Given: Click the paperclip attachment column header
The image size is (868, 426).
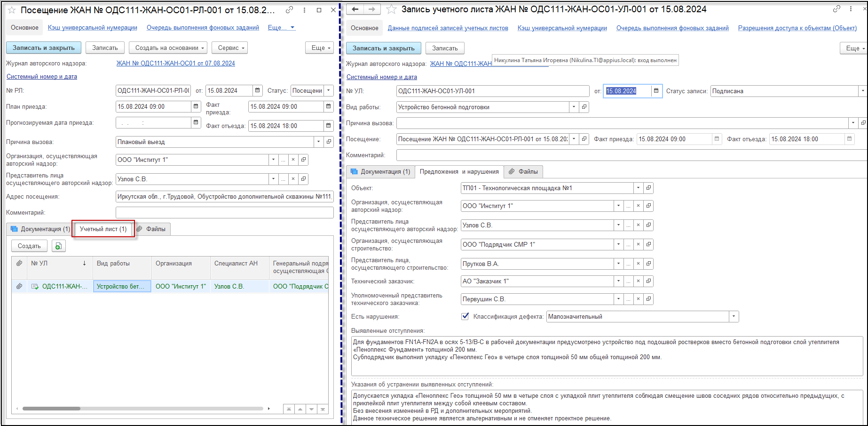Looking at the screenshot, I should pos(19,264).
